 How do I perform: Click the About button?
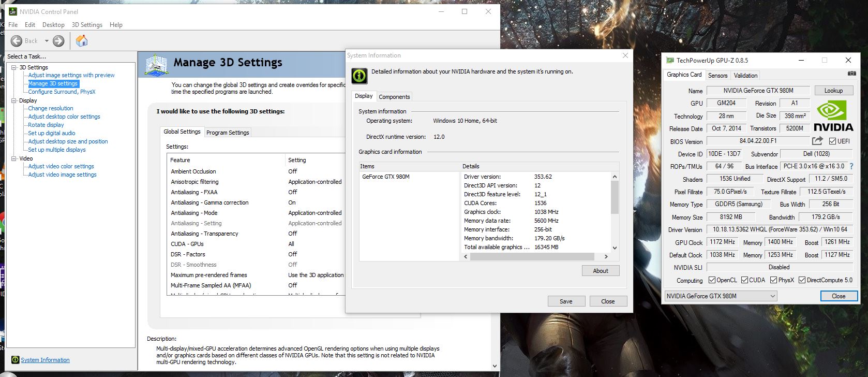coord(601,271)
